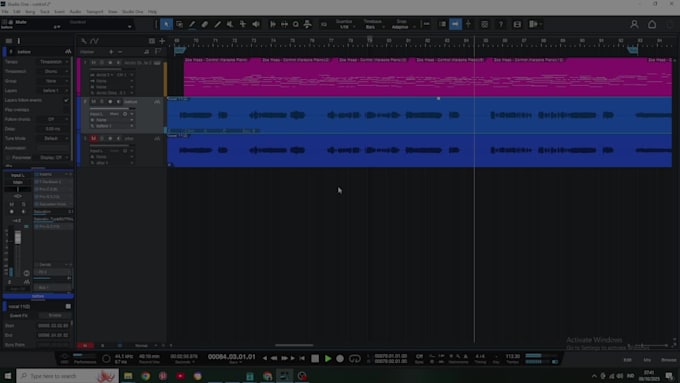
Task: Open the Start page home icon
Action: pyautogui.click(x=652, y=24)
